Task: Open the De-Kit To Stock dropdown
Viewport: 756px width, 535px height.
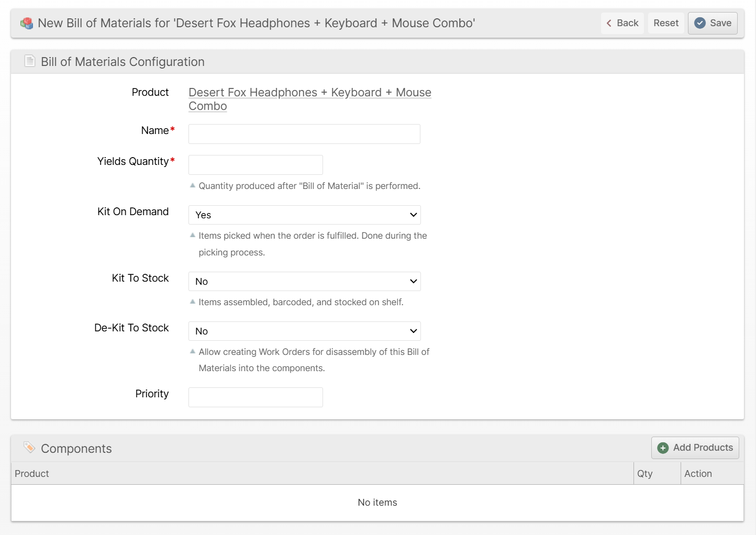Action: (304, 331)
